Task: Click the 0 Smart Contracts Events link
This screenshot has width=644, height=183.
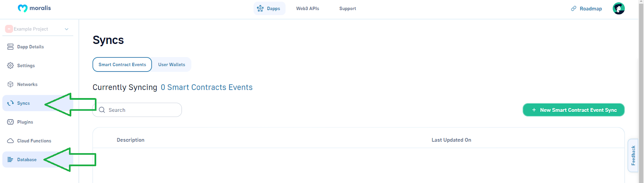Action: pos(206,87)
